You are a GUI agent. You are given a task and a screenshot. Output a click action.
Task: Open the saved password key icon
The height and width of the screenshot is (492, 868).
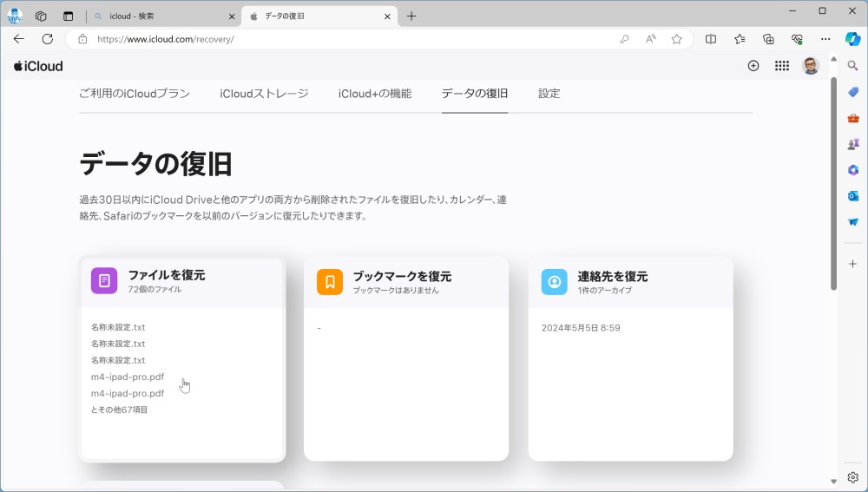tap(624, 39)
